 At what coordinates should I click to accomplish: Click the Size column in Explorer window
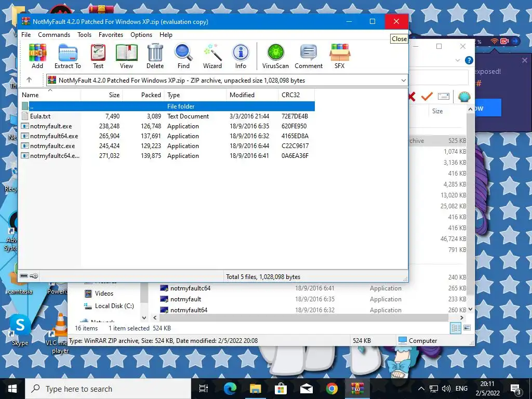tap(437, 111)
